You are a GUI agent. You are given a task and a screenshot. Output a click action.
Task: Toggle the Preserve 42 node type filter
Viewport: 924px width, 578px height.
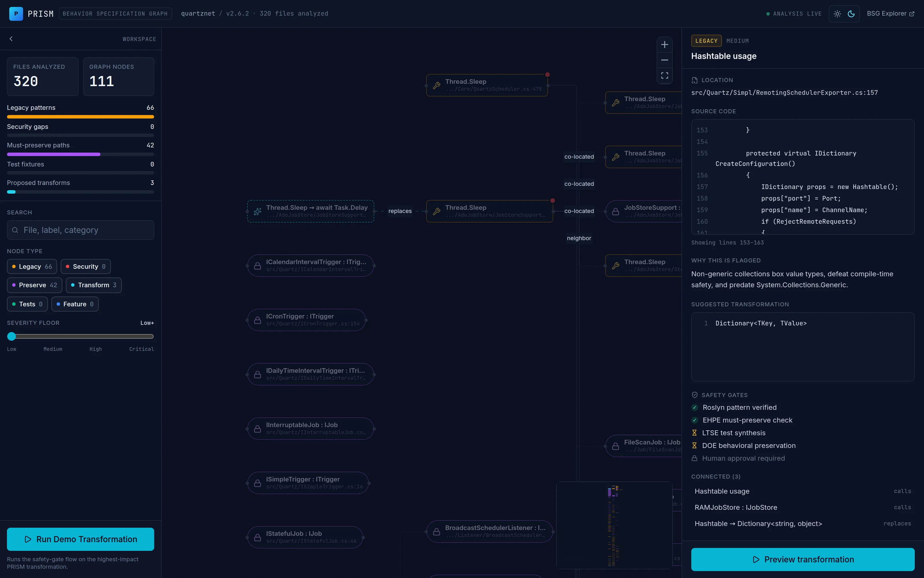[34, 285]
